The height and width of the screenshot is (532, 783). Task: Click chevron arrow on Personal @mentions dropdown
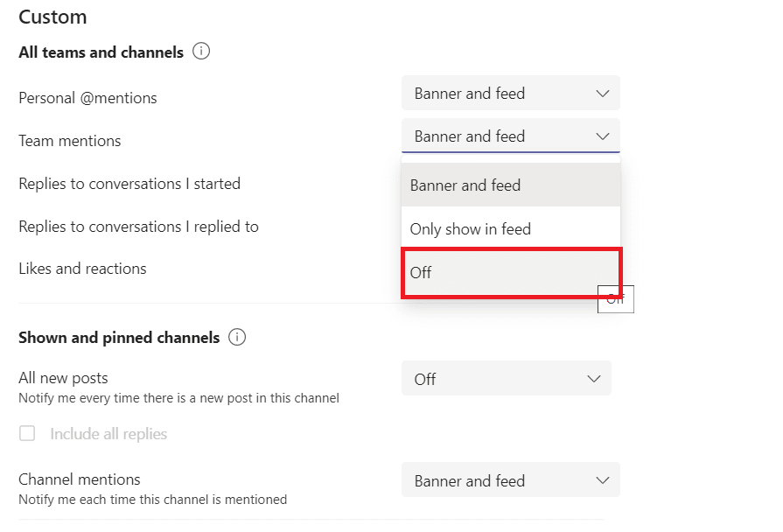602,94
